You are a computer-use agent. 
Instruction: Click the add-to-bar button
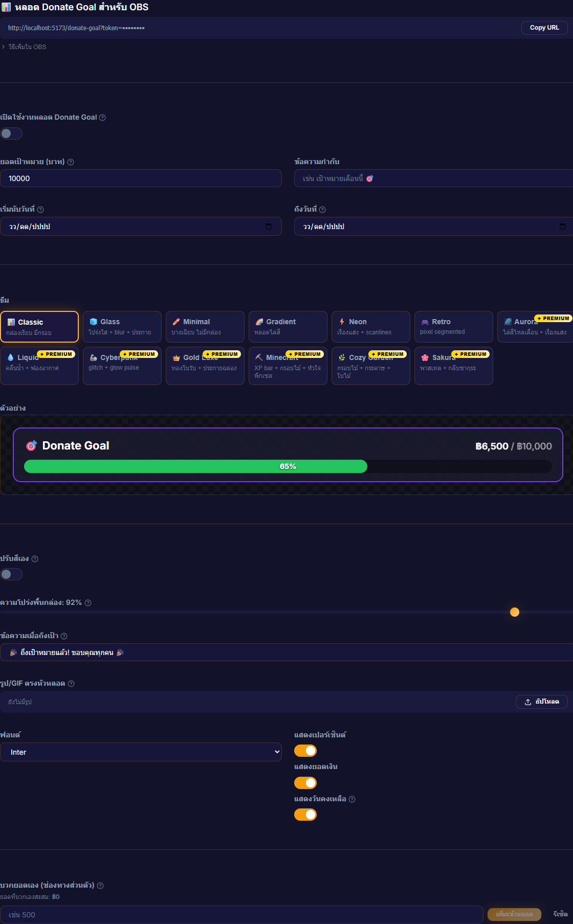click(x=514, y=914)
